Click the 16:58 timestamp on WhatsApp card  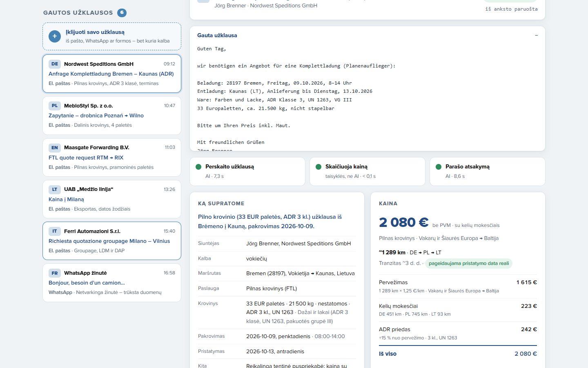[x=169, y=273]
